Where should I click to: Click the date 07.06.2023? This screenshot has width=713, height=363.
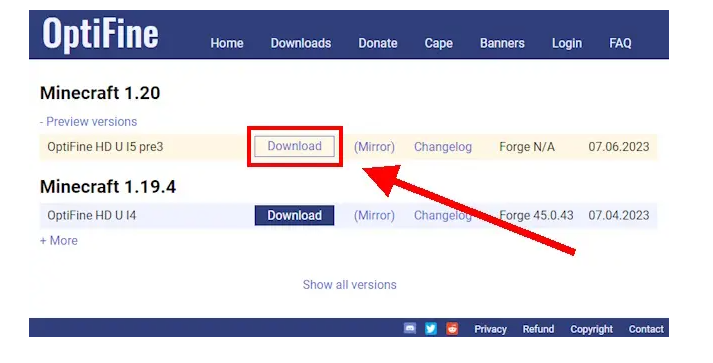point(619,147)
